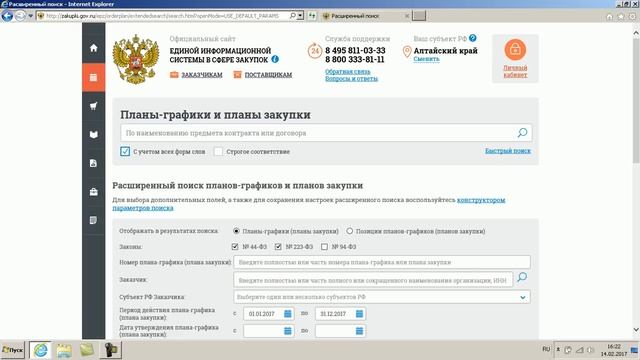The height and width of the screenshot is (360, 640).
Task: Uncheck the № 223-ФЗ law checkbox
Action: 278,247
